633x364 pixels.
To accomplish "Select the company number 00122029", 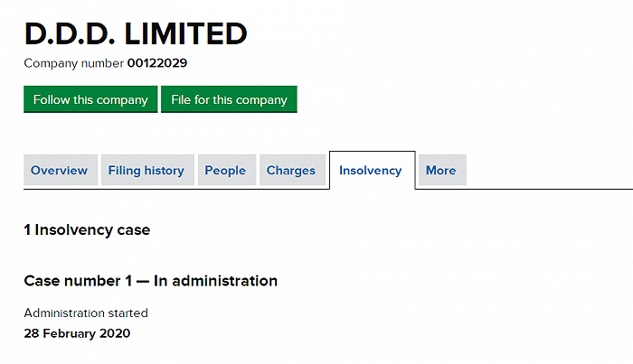I will tap(157, 63).
